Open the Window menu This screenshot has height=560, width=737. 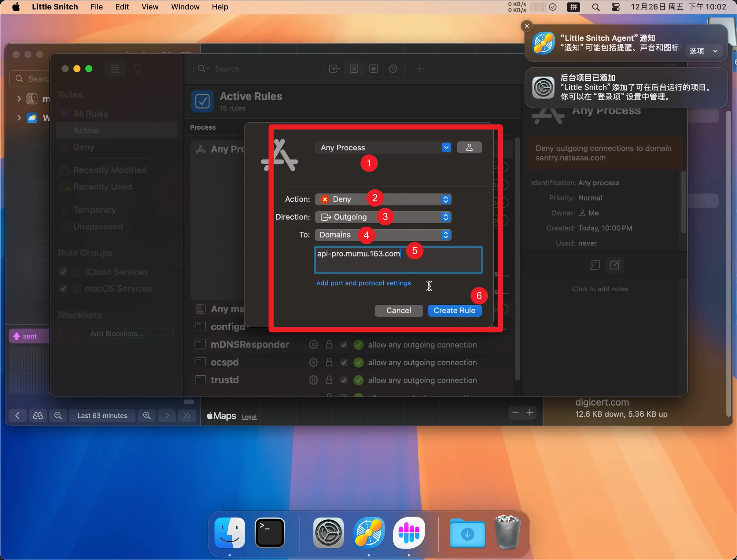point(185,7)
